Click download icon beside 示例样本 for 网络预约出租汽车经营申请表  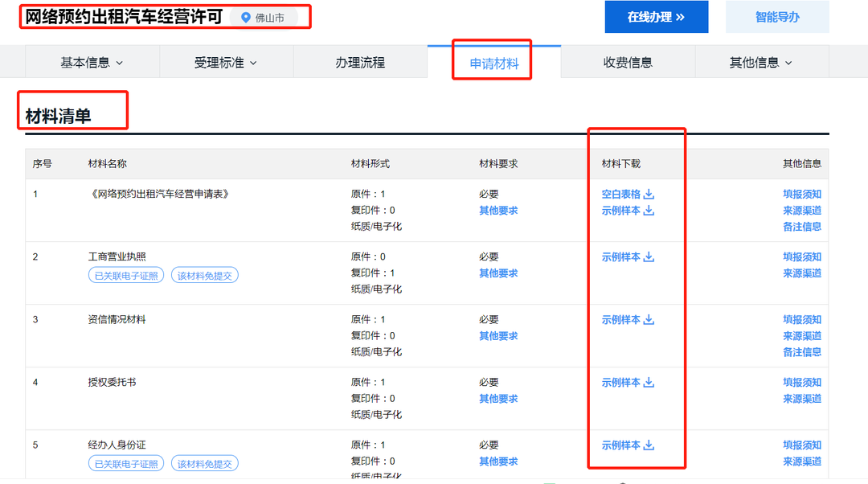(x=649, y=211)
